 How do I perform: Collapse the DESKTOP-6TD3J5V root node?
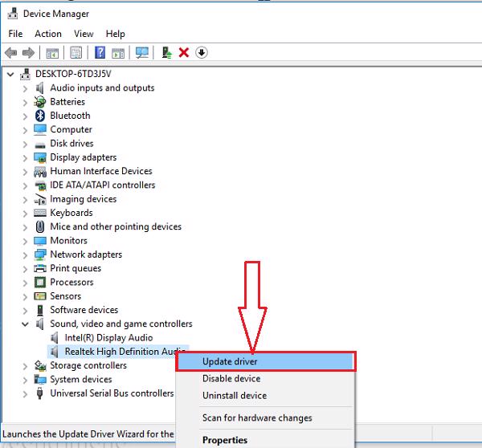coord(10,74)
